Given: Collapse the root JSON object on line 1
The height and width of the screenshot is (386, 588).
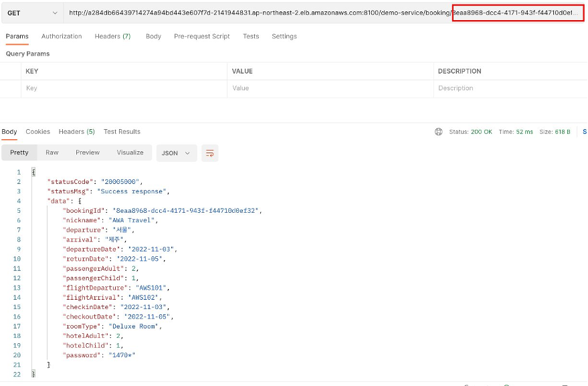Looking at the screenshot, I should click(x=33, y=172).
